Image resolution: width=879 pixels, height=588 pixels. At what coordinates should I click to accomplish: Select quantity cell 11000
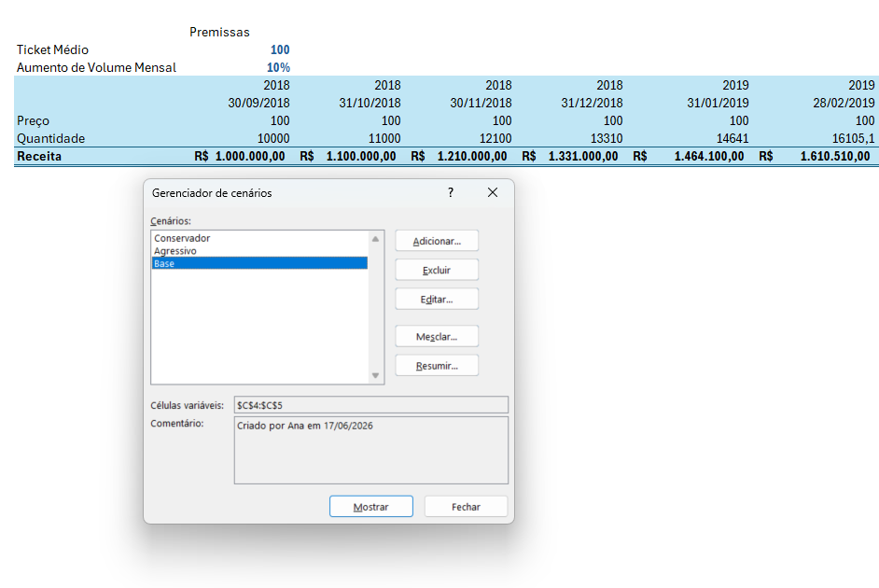[384, 138]
